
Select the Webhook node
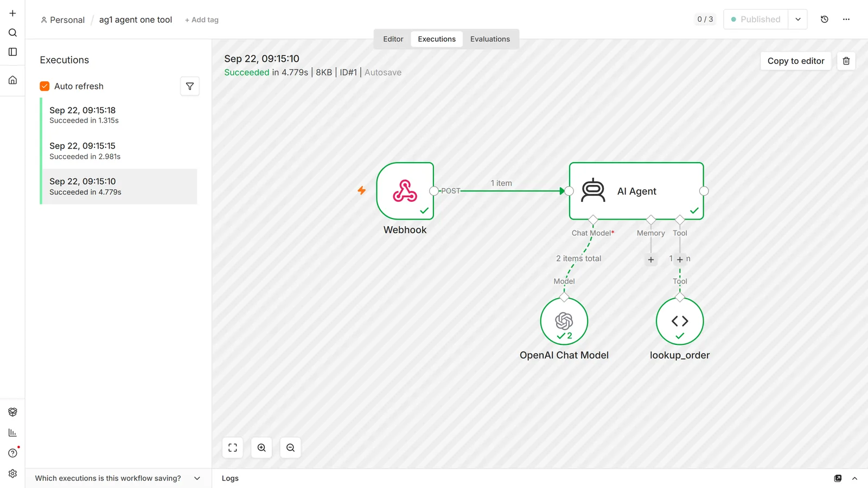(405, 191)
